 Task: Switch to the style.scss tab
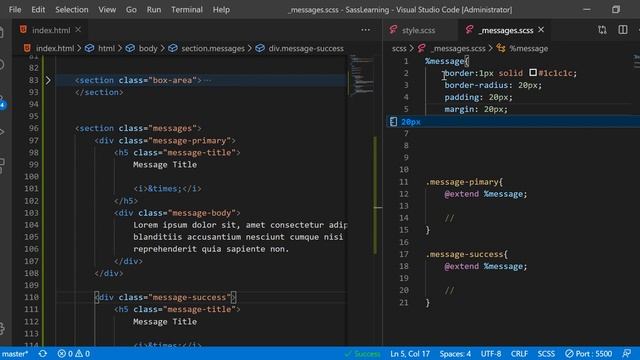418,30
